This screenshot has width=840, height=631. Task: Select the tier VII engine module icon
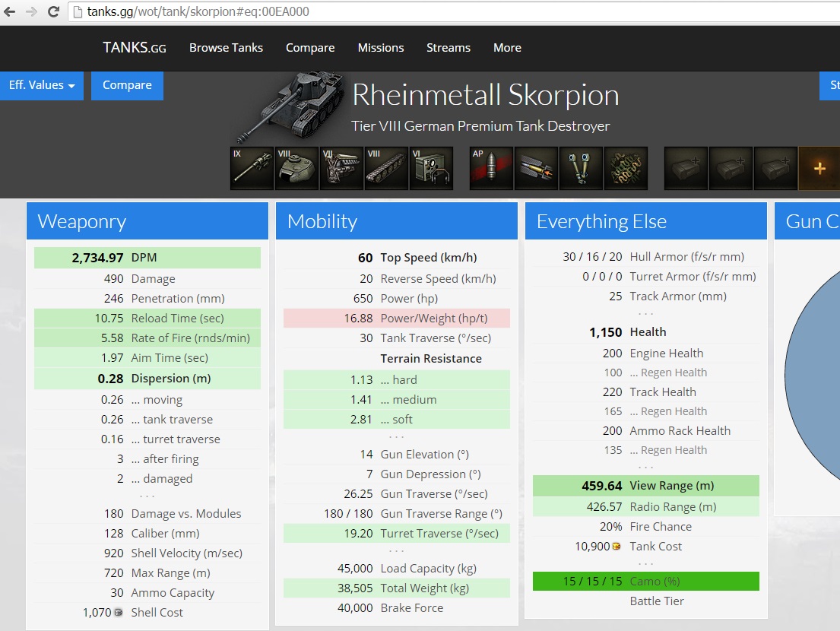(x=342, y=168)
